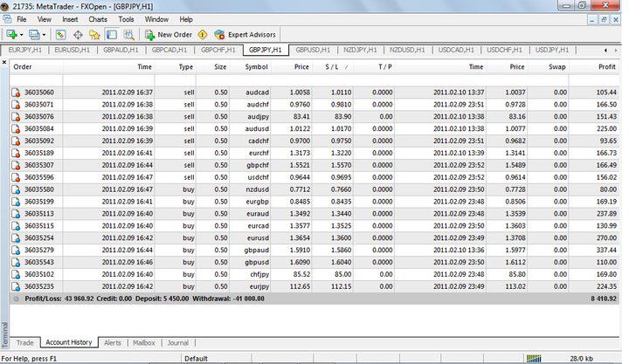Expand the New Chart dropdown arrow
629x364 pixels.
(x=21, y=35)
